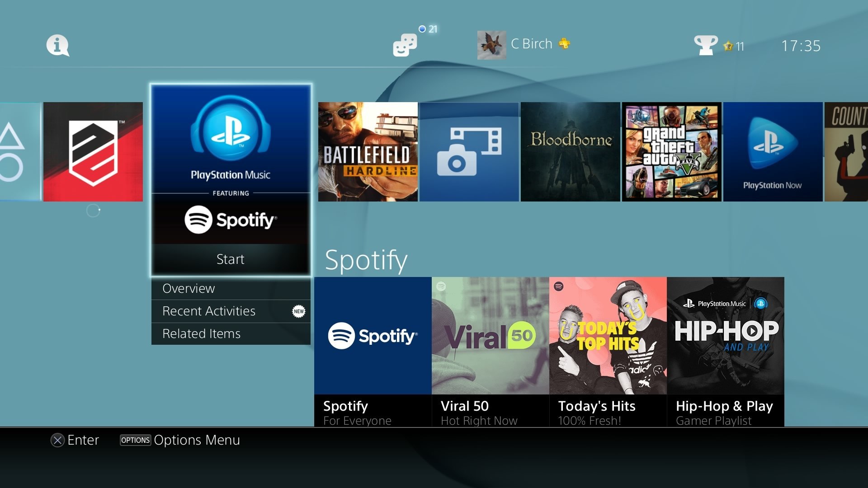Open the PlayStation Now tile
Image resolution: width=868 pixels, height=488 pixels.
pos(773,152)
